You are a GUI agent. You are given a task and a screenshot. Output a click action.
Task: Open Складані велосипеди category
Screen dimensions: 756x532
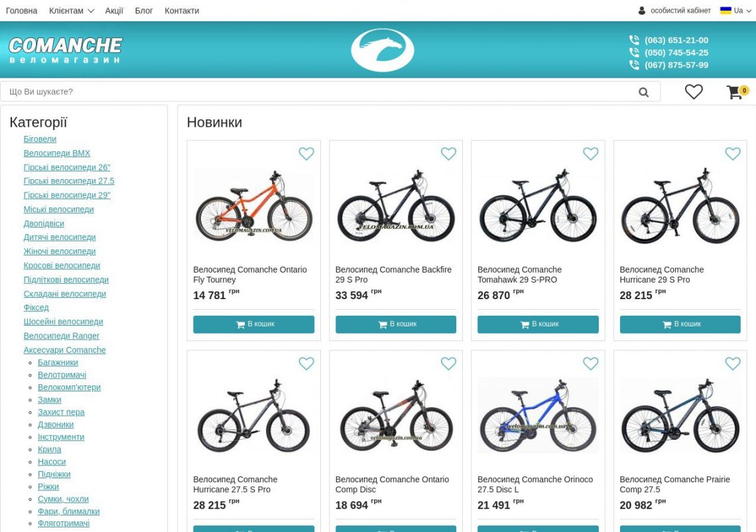pyautogui.click(x=65, y=294)
